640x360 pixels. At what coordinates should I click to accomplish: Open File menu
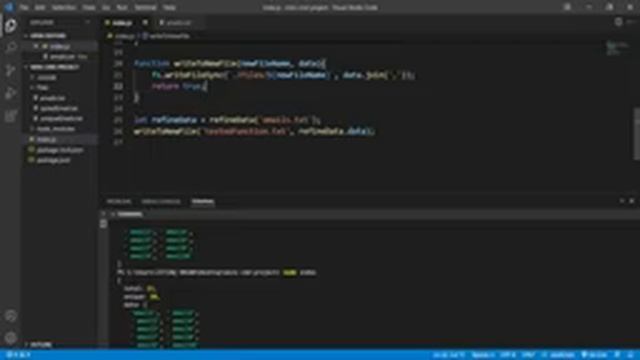pyautogui.click(x=24, y=7)
